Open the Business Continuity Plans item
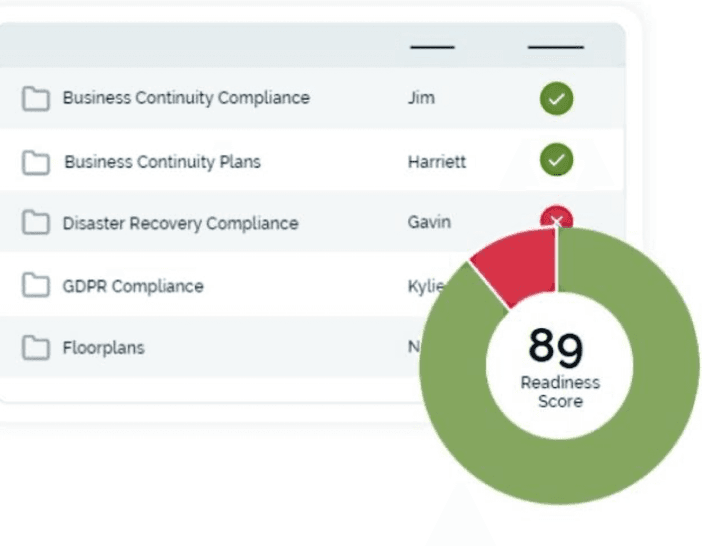Image resolution: width=702 pixels, height=546 pixels. click(x=162, y=162)
